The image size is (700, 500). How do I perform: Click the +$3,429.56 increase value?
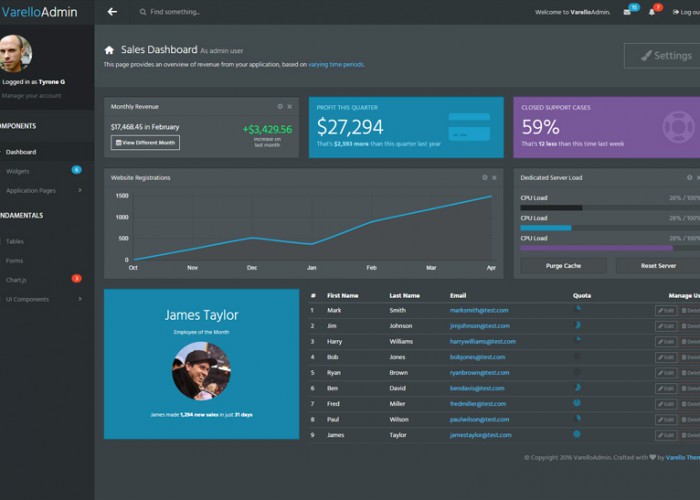[267, 129]
